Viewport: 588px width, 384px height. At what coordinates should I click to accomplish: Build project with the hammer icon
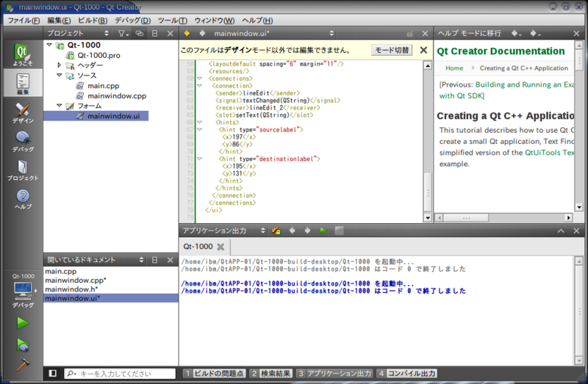23,364
